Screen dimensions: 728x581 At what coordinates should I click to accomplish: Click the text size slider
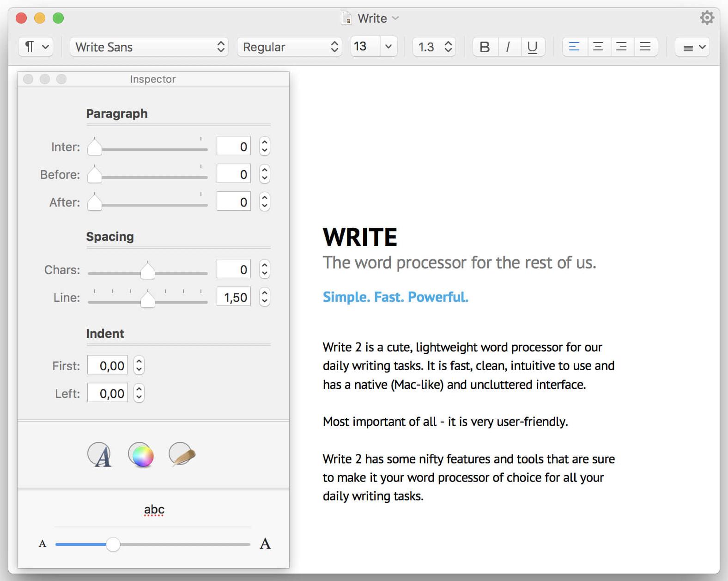tap(152, 544)
